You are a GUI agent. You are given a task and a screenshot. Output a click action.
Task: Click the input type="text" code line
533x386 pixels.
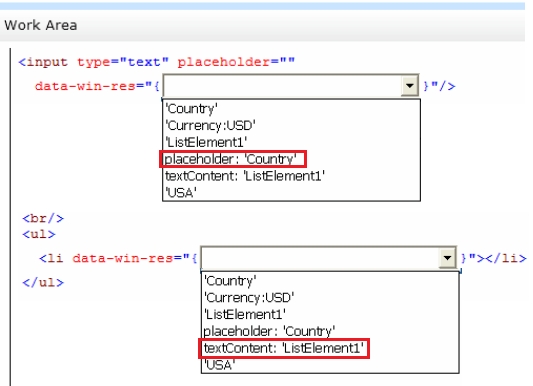(157, 62)
